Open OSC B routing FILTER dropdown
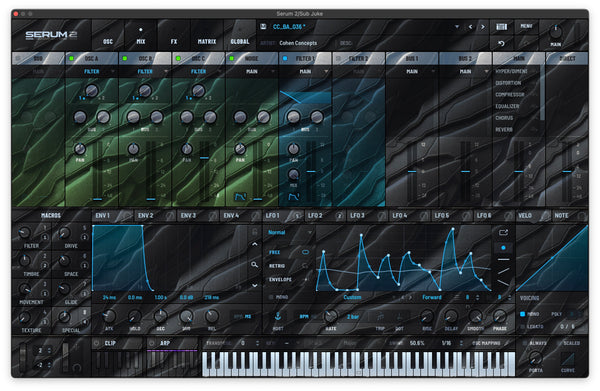This screenshot has height=391, width=600. 145,72
